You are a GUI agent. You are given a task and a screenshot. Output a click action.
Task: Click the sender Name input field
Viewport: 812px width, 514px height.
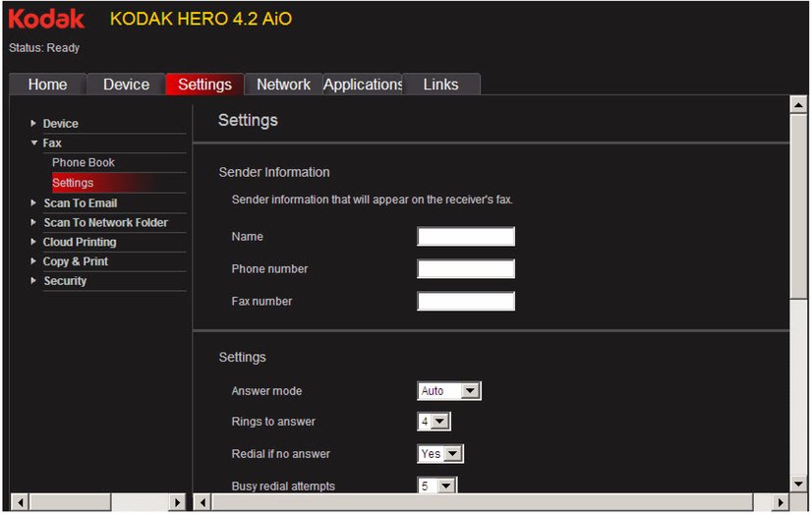click(x=465, y=237)
